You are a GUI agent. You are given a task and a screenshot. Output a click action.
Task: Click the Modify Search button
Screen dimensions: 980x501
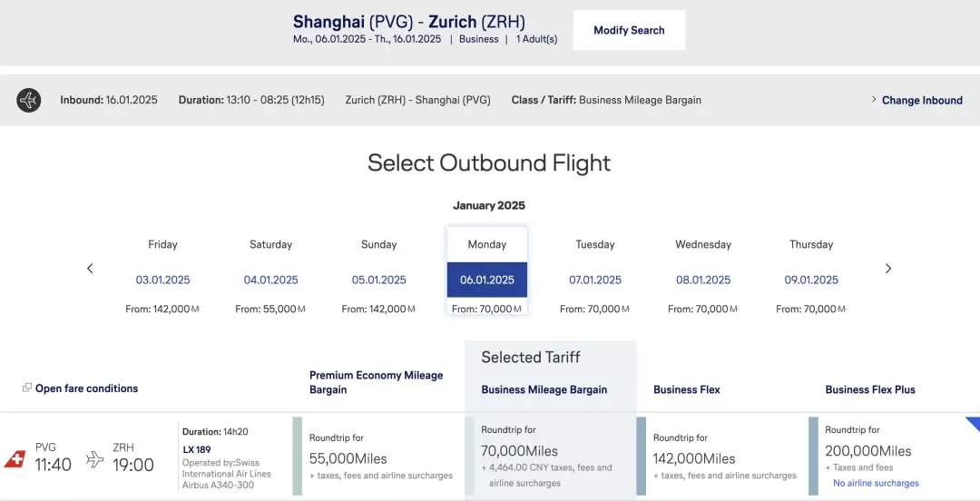(630, 30)
